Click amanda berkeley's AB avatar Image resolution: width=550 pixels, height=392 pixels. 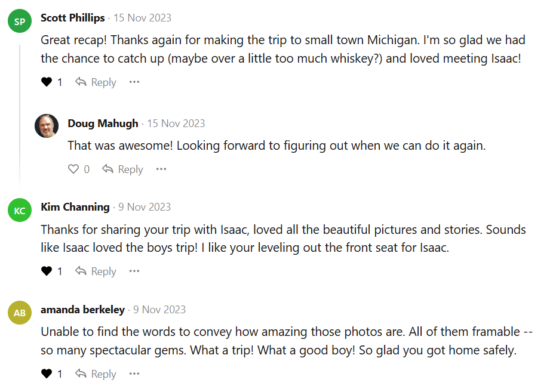click(20, 313)
